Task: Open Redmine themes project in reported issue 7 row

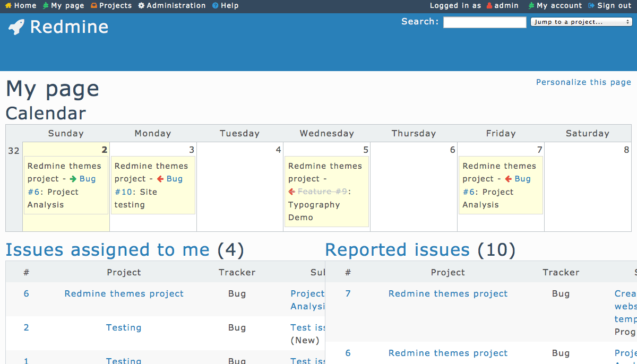Action: (x=448, y=293)
